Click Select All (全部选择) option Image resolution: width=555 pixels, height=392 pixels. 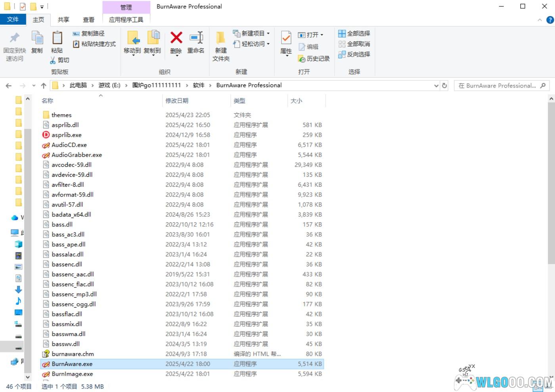click(354, 33)
